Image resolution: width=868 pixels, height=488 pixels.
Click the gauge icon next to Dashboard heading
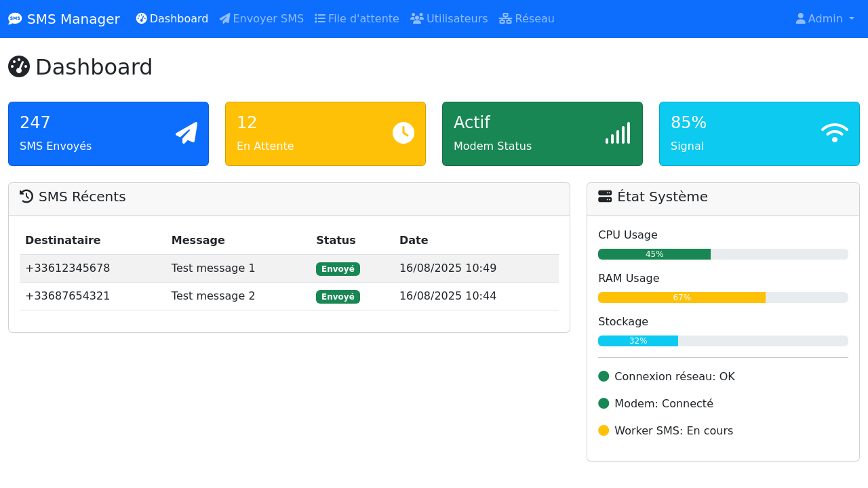[x=19, y=66]
